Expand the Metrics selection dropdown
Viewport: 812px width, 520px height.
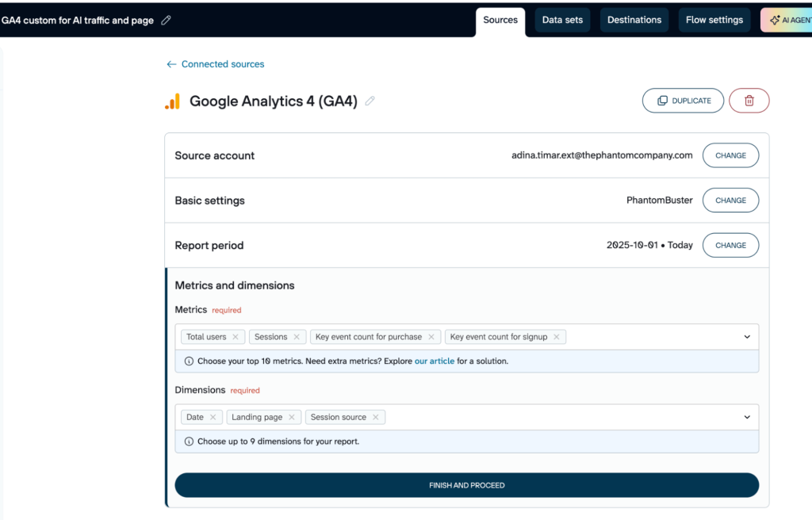746,336
